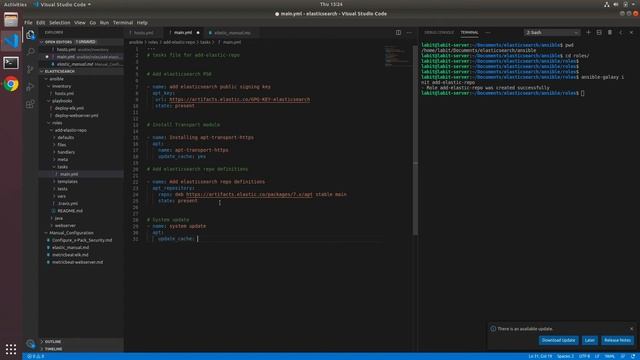This screenshot has height=360, width=640.
Task: Click the Visual Studio Code dock icon
Action: [x=11, y=41]
